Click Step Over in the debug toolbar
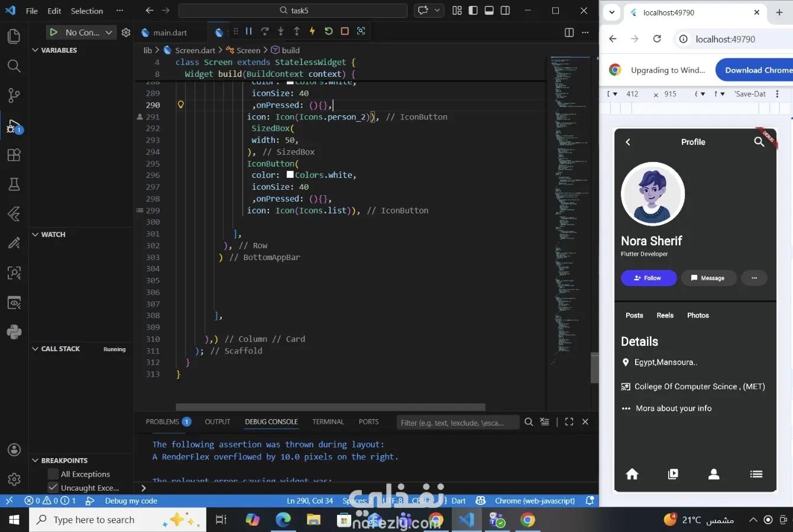The height and width of the screenshot is (532, 793). pos(265,31)
